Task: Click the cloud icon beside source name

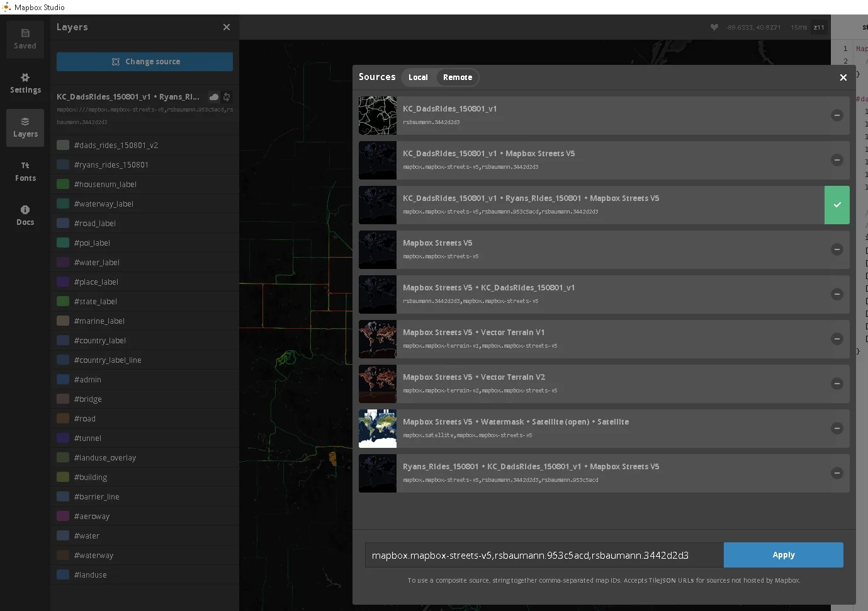Action: (214, 97)
